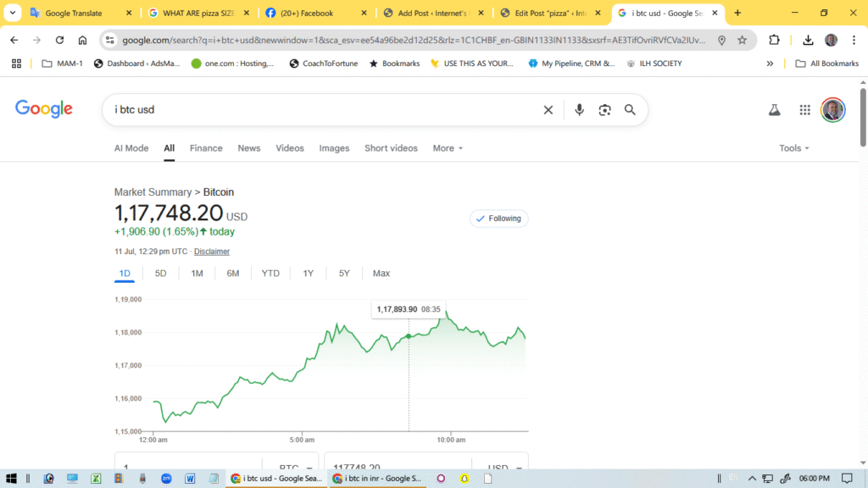Toggle the Following button for Bitcoin

point(498,219)
